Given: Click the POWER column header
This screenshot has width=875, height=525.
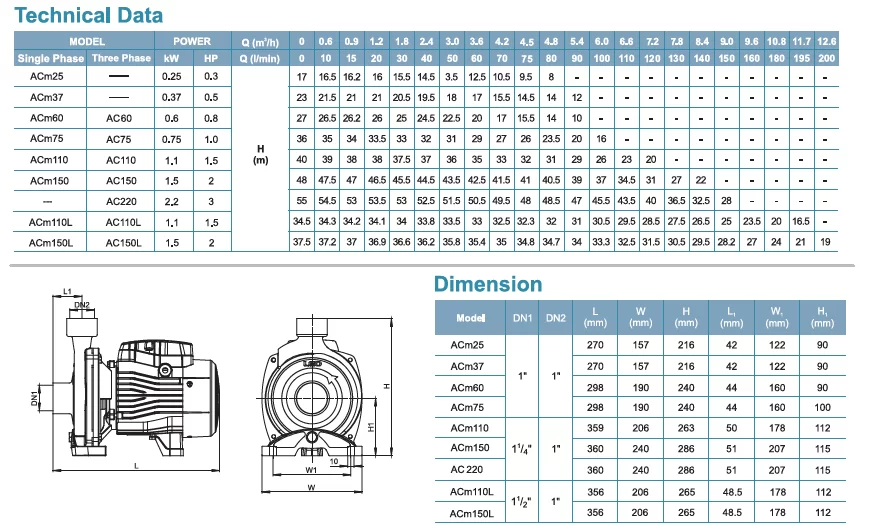Looking at the screenshot, I should click(x=193, y=41).
